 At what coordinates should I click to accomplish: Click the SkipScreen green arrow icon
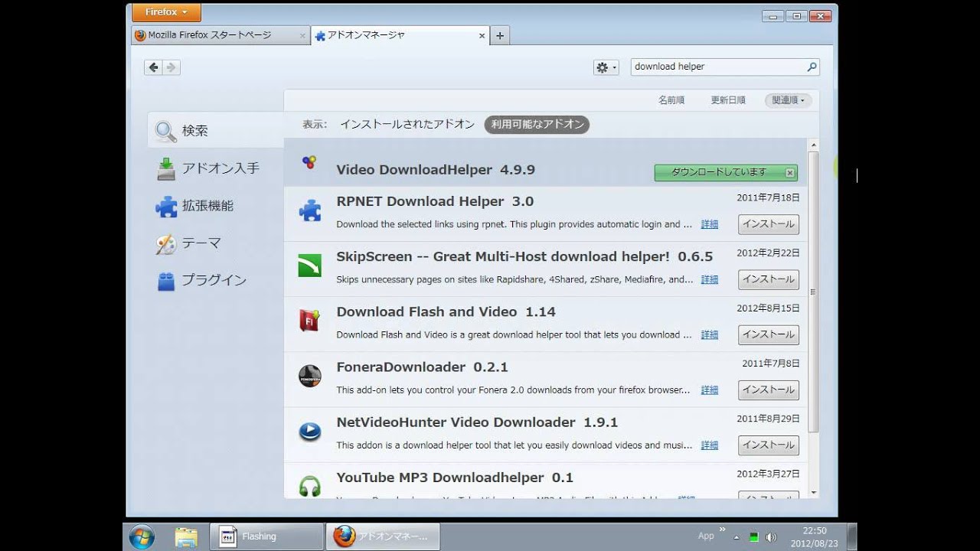pyautogui.click(x=310, y=266)
